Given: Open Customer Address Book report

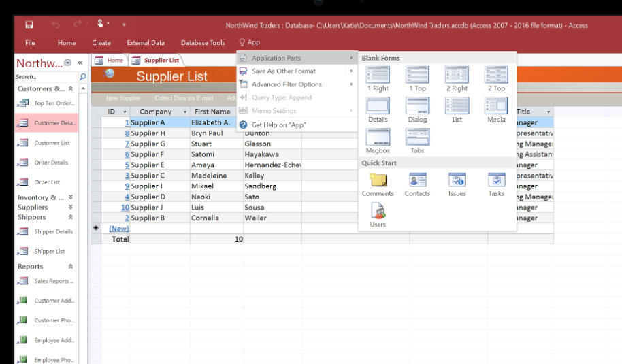Looking at the screenshot, I should click(x=46, y=301).
